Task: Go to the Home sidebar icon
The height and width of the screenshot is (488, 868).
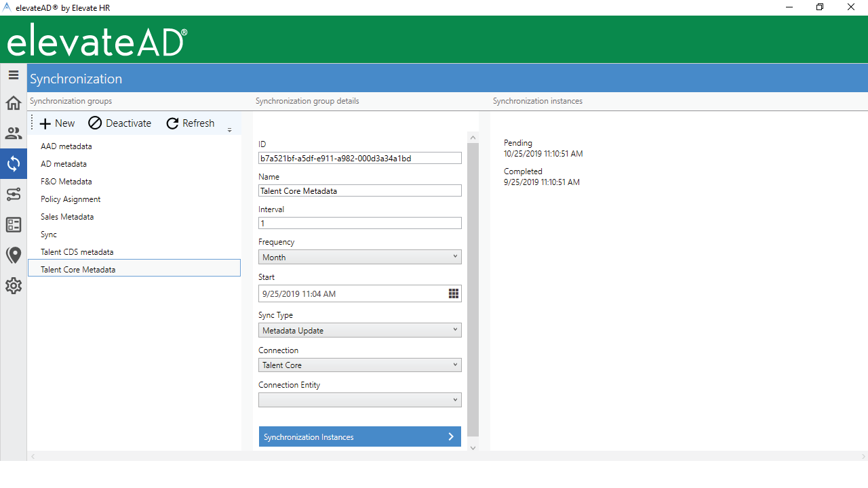Action: click(x=14, y=103)
